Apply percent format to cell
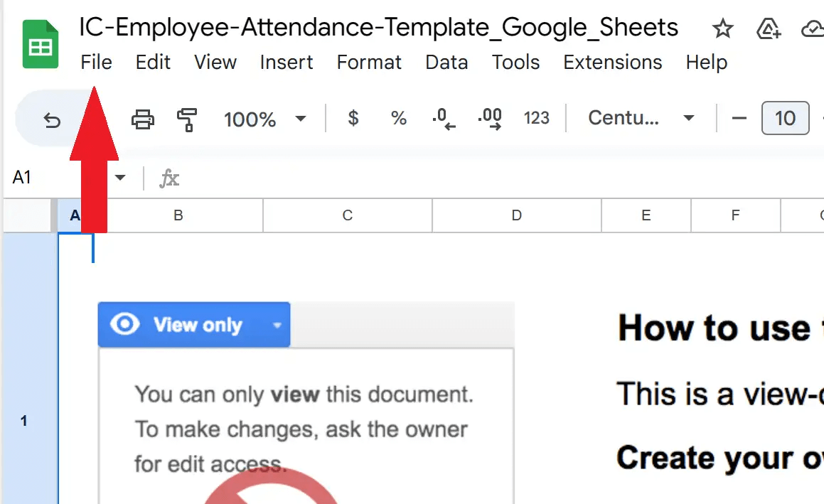 [x=399, y=118]
